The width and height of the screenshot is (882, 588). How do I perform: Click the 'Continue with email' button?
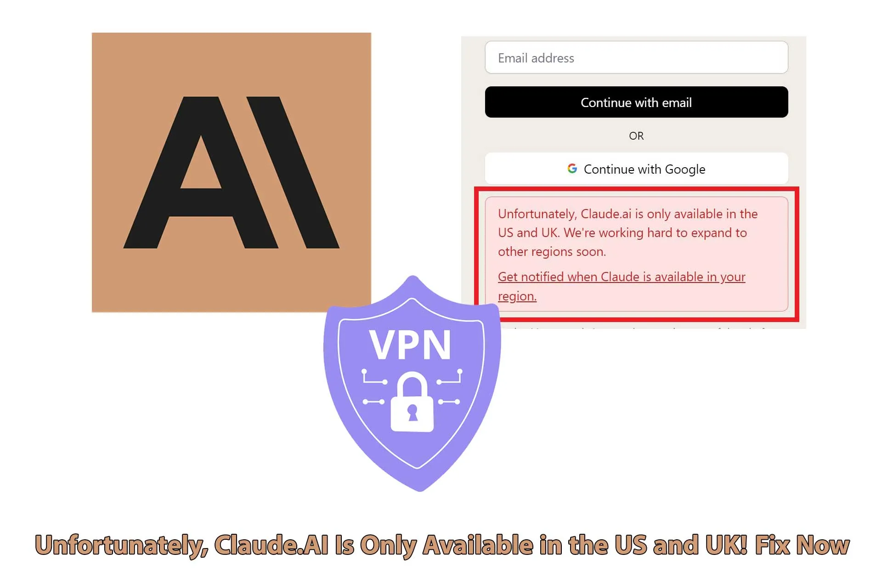pyautogui.click(x=636, y=102)
